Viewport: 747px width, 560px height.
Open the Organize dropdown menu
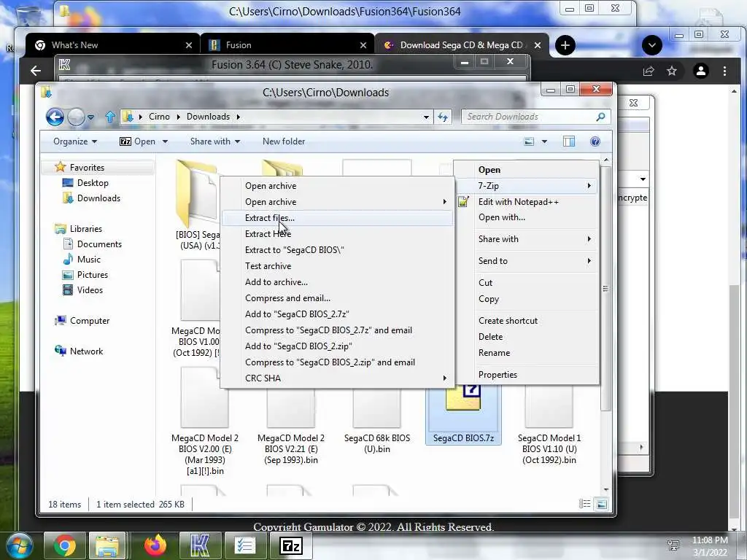click(x=75, y=141)
